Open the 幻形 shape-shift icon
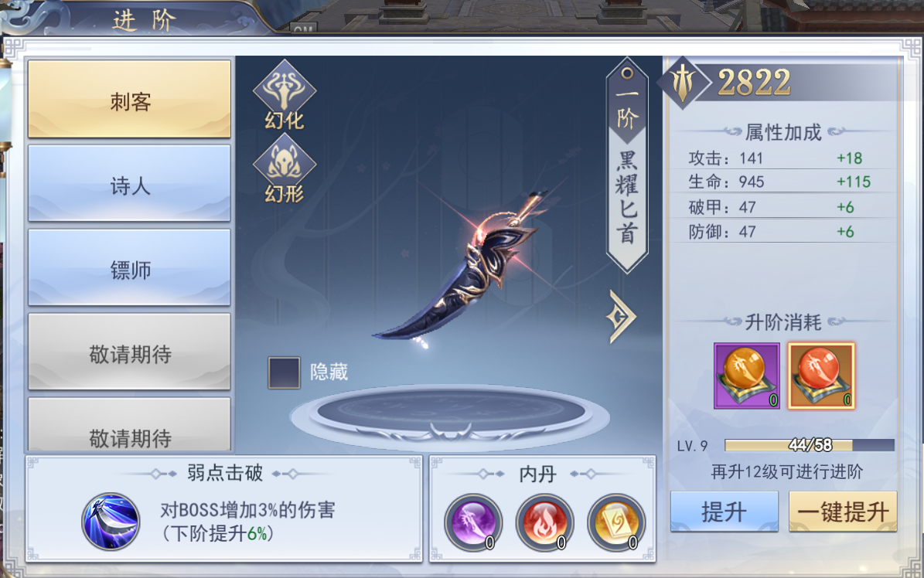The image size is (924, 578). (285, 168)
